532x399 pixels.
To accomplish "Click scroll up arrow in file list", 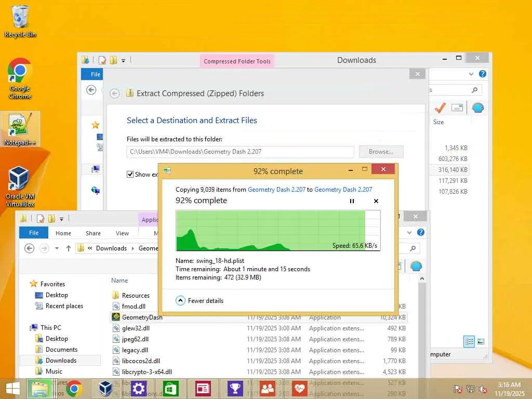I will pyautogui.click(x=422, y=278).
